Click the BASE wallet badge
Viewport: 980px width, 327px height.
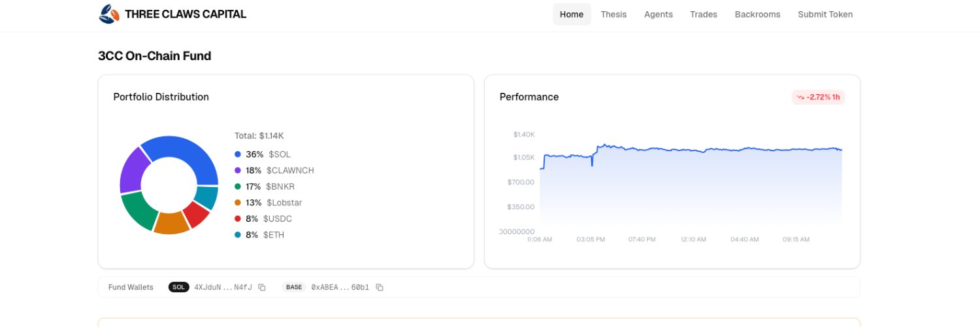pyautogui.click(x=294, y=287)
